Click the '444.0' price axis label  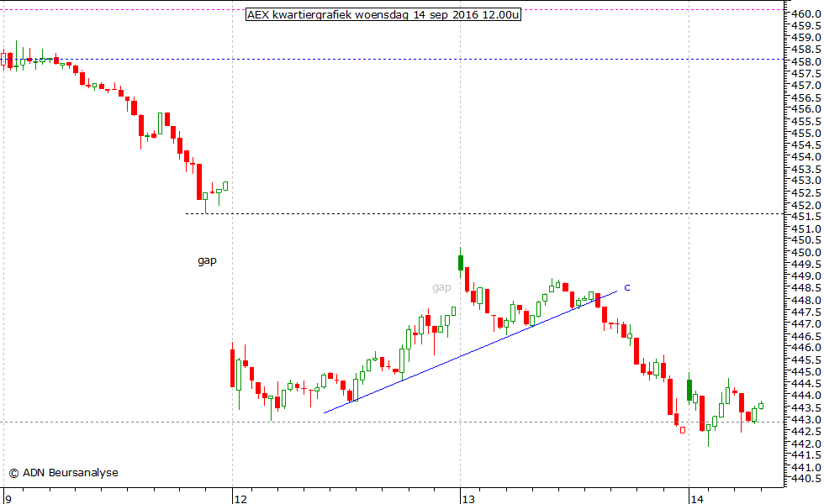click(x=806, y=396)
